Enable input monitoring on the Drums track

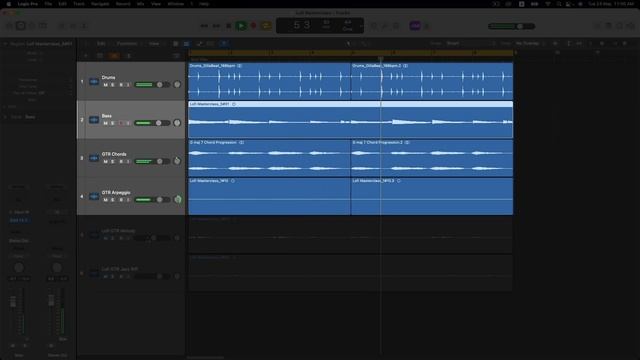tap(128, 85)
